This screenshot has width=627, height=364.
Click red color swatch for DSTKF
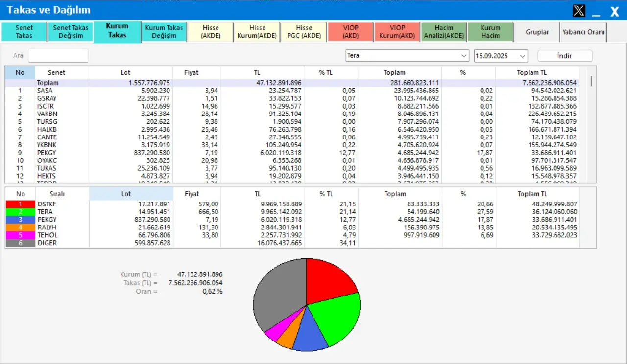[x=20, y=204]
